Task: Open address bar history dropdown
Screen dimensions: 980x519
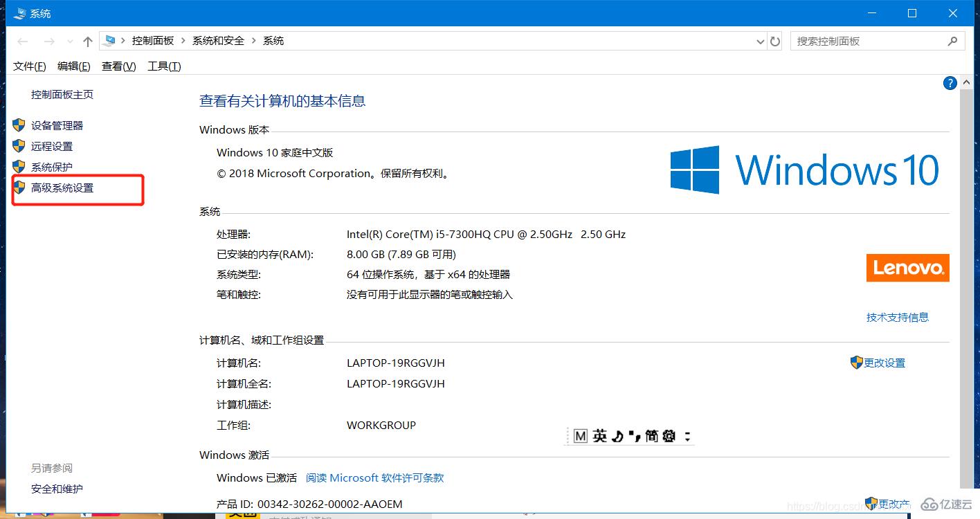Action: point(761,42)
